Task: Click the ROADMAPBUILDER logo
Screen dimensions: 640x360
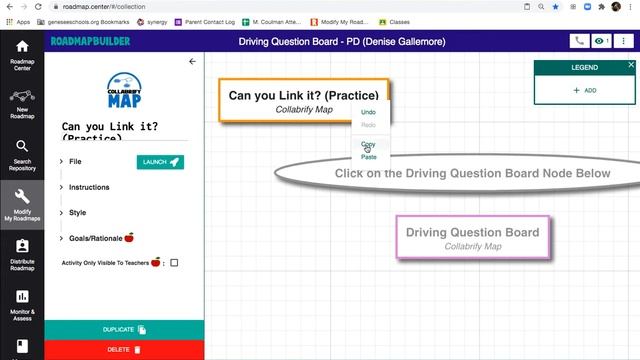Action: 90,41
